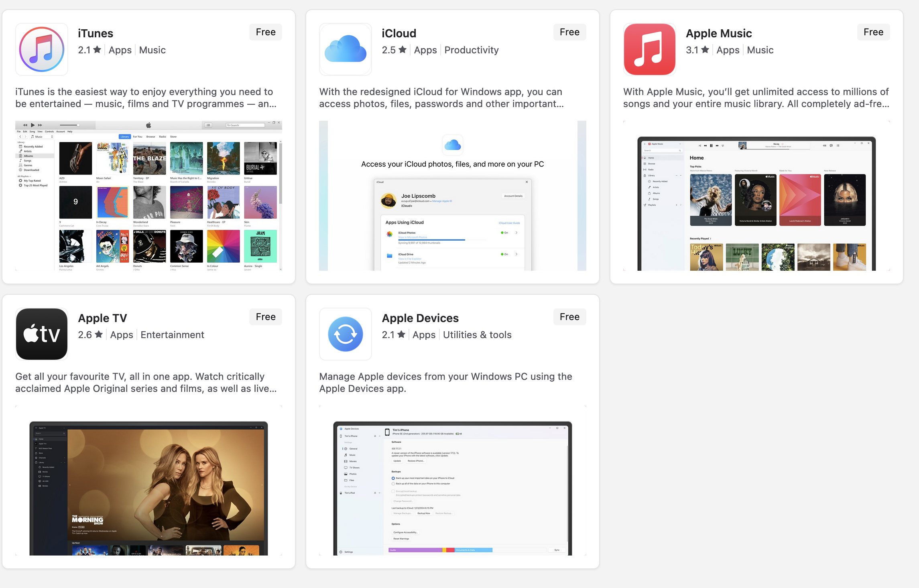Image resolution: width=919 pixels, height=588 pixels.
Task: Click the star beside iTunes rating 2.1
Action: tap(97, 50)
